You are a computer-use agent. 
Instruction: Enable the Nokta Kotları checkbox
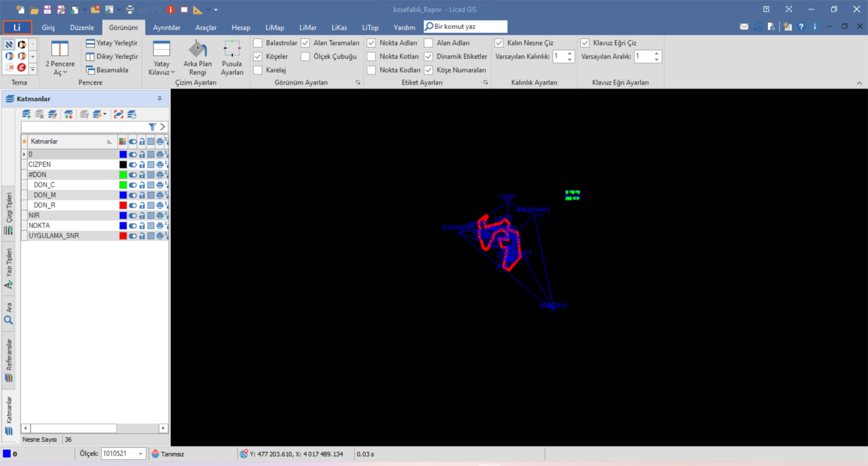click(371, 56)
